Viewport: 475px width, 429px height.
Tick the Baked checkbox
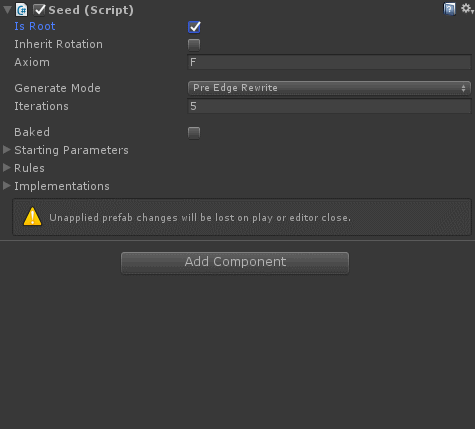(x=194, y=133)
